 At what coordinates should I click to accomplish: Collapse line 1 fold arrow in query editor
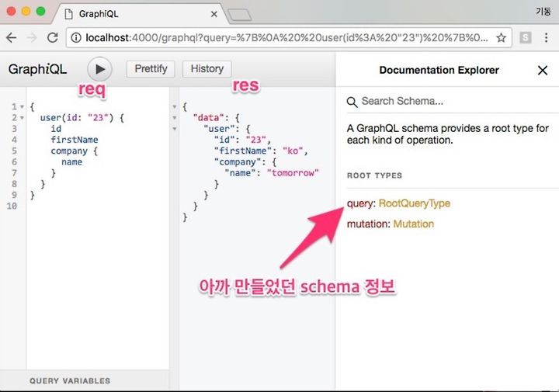(22, 106)
